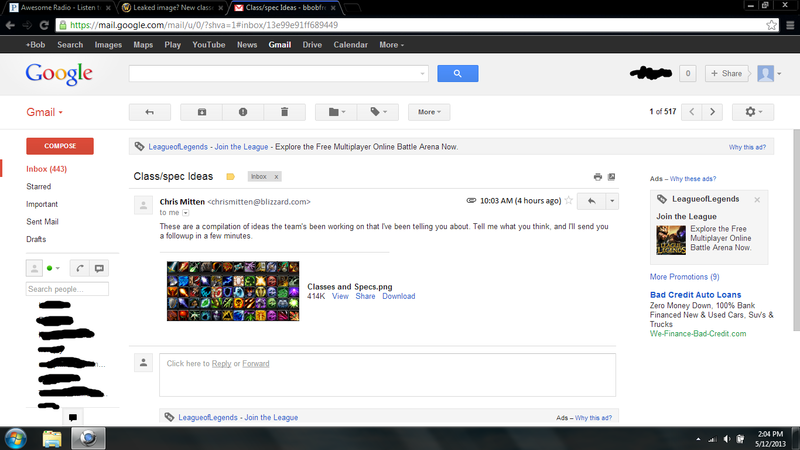The height and width of the screenshot is (450, 800).
Task: Delete the email with the trash icon
Action: [x=285, y=112]
